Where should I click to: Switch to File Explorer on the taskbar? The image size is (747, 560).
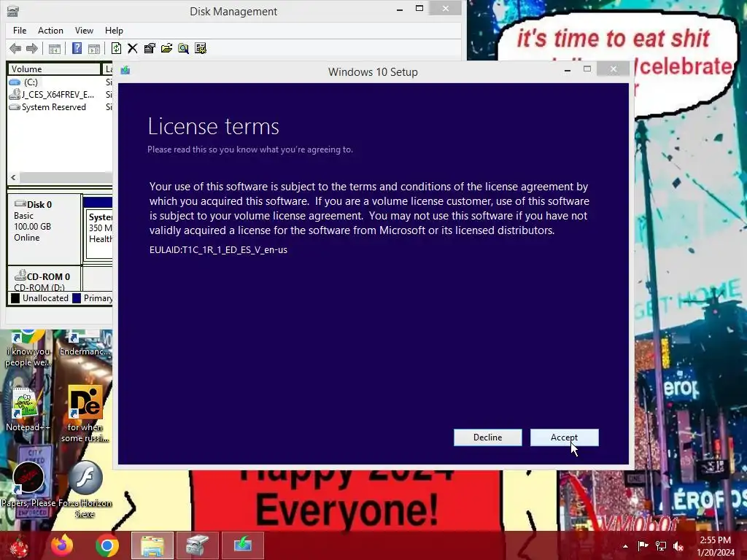click(x=152, y=545)
